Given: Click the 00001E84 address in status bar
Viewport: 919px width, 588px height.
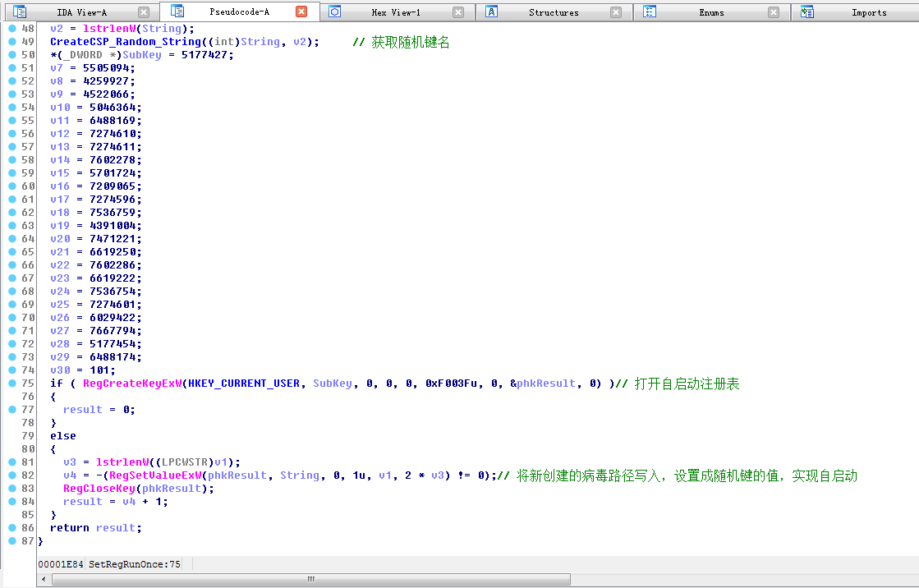Looking at the screenshot, I should [x=61, y=564].
